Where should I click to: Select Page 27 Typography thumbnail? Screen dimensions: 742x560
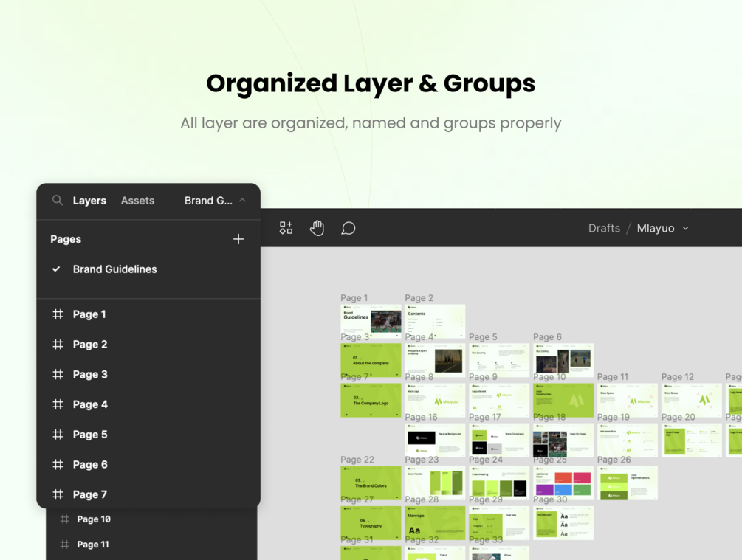pyautogui.click(x=371, y=523)
